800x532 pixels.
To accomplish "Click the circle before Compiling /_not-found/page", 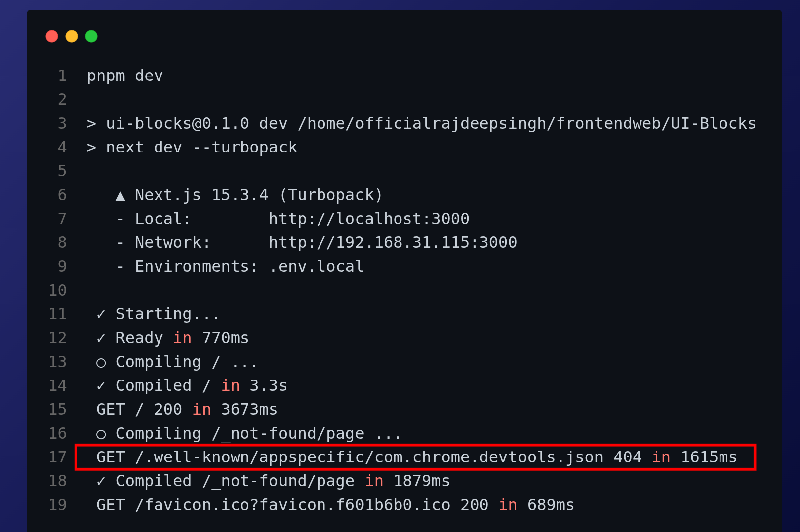I will (x=101, y=434).
